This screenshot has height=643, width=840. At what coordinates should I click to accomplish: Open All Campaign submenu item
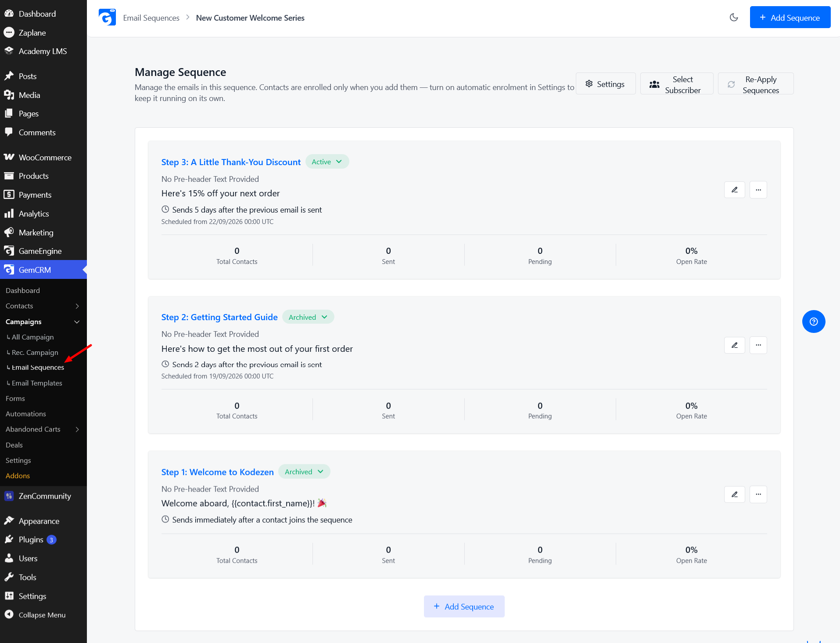pyautogui.click(x=33, y=337)
